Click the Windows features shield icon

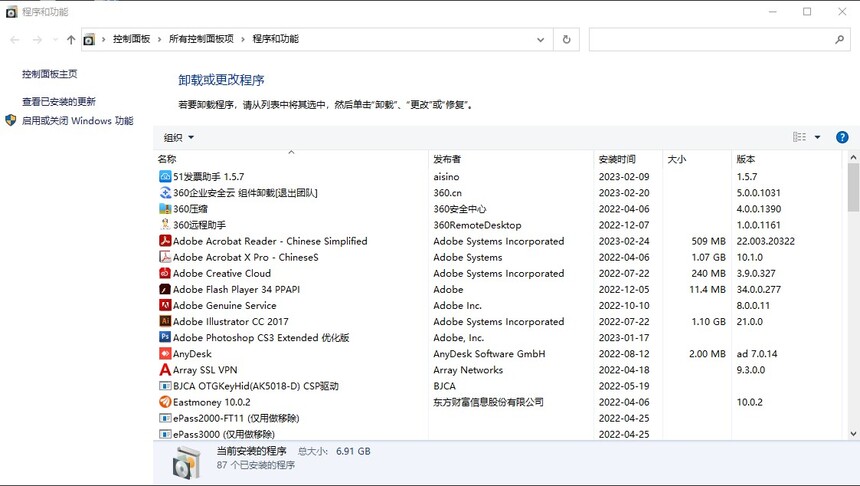coord(10,120)
